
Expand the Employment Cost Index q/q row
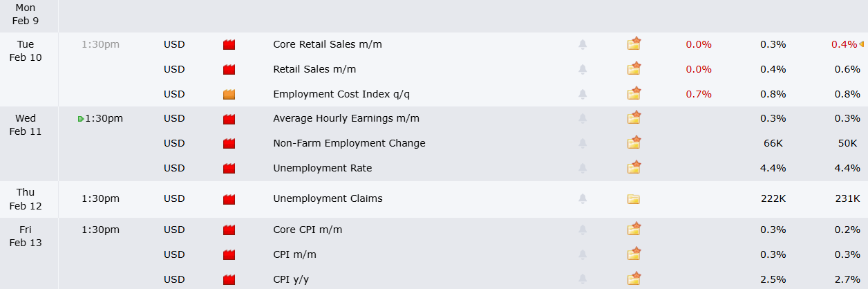pyautogui.click(x=346, y=94)
